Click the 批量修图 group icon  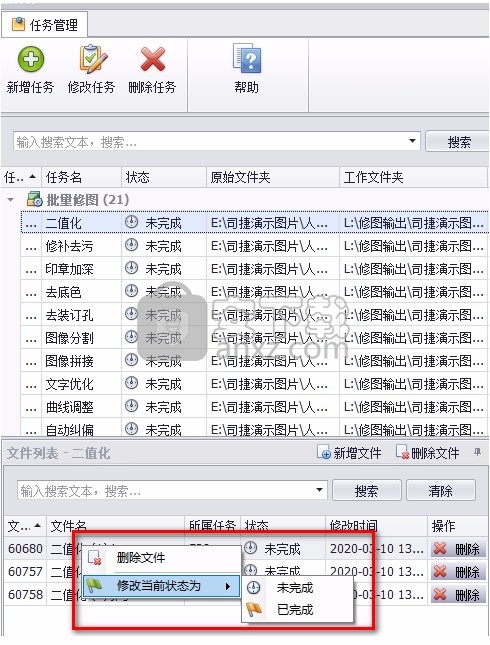tap(35, 200)
